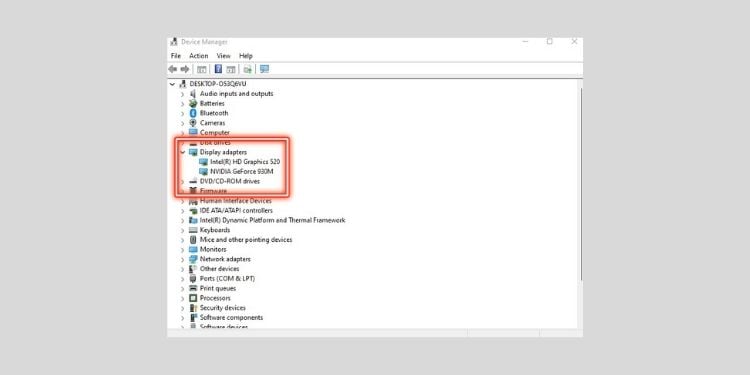Click the Bluetooth logo icon
Image resolution: width=750 pixels, height=375 pixels.
(193, 113)
